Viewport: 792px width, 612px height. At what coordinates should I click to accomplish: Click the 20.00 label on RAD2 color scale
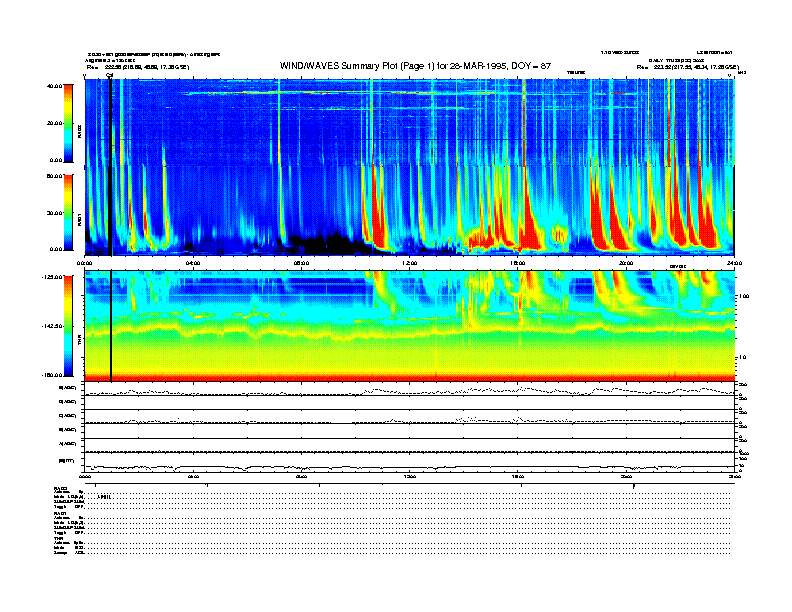pos(55,123)
